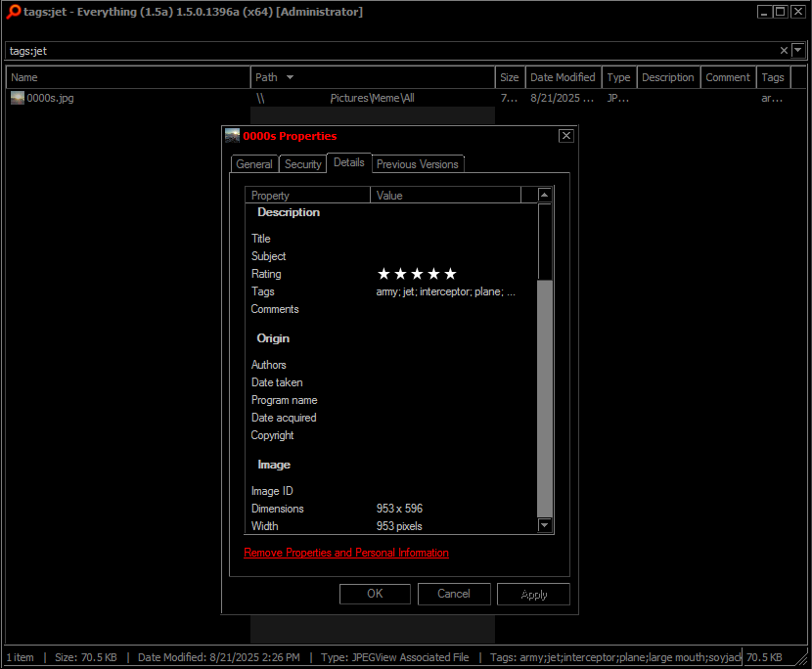Viewport: 812px width, 669px height.
Task: Switch to the Previous Versions tab
Action: [417, 164]
